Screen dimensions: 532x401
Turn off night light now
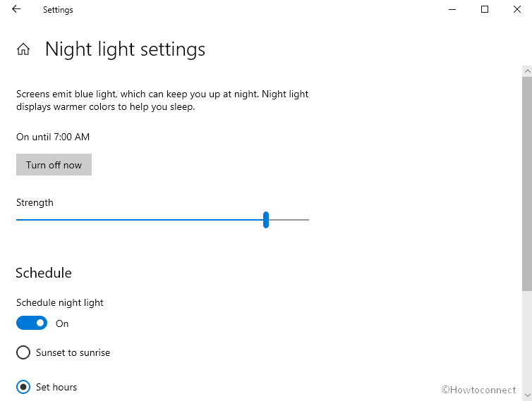54,165
